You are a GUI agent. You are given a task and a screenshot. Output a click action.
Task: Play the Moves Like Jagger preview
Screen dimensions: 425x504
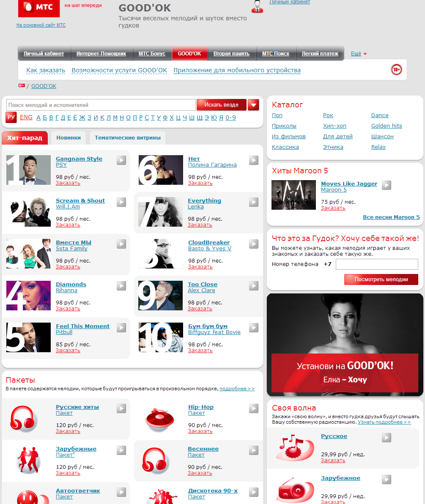387,185
